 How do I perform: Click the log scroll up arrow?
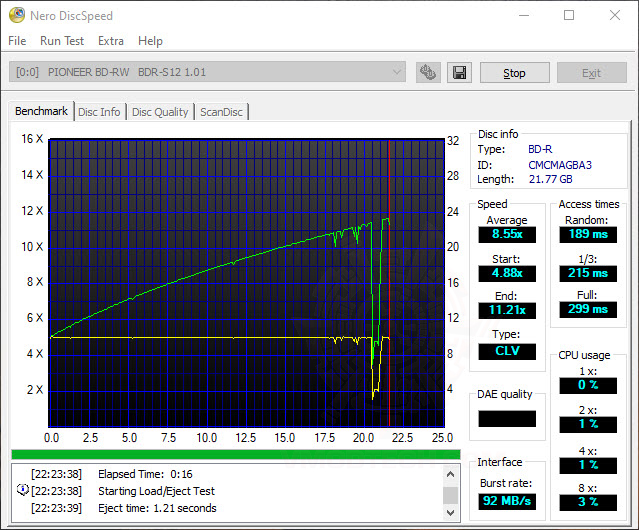[450, 474]
